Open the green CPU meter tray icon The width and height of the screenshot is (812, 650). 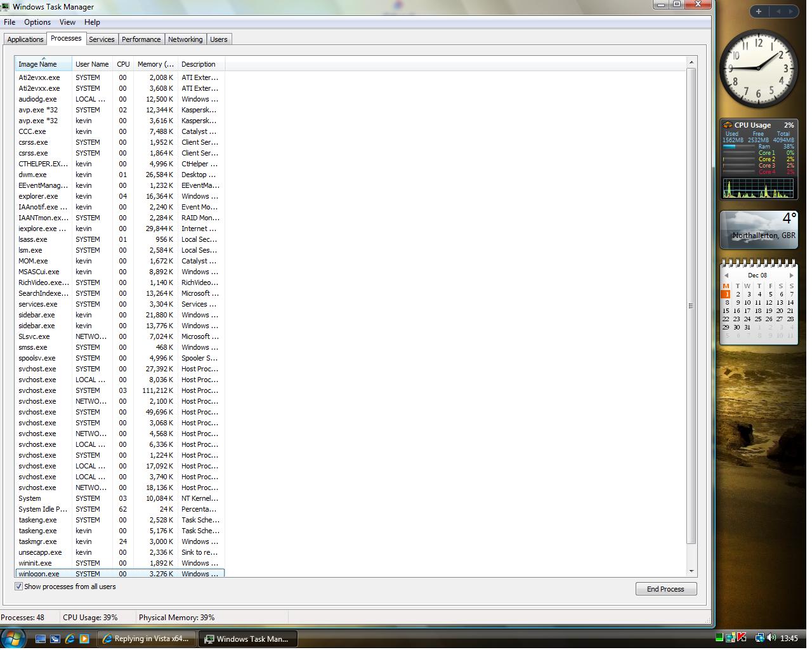(719, 638)
